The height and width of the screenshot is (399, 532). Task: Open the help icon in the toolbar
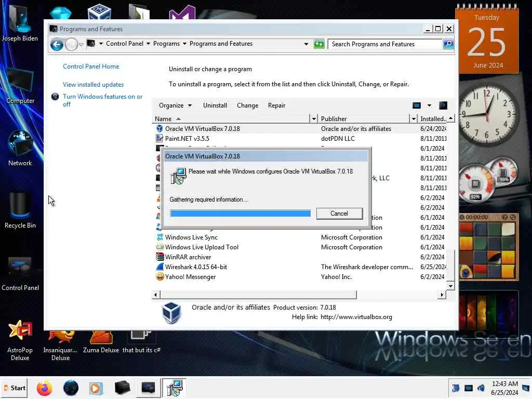click(443, 105)
